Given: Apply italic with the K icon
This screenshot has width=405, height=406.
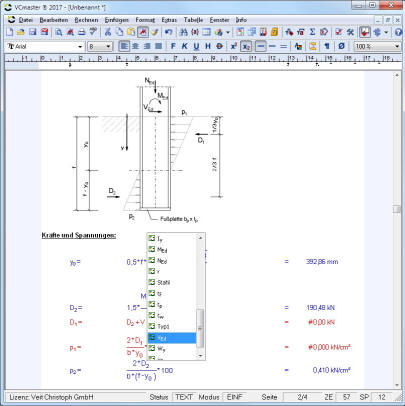Looking at the screenshot, I should [185, 46].
